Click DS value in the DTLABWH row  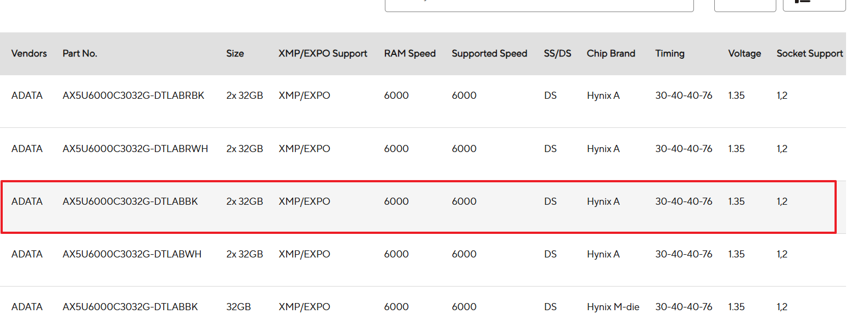click(550, 254)
